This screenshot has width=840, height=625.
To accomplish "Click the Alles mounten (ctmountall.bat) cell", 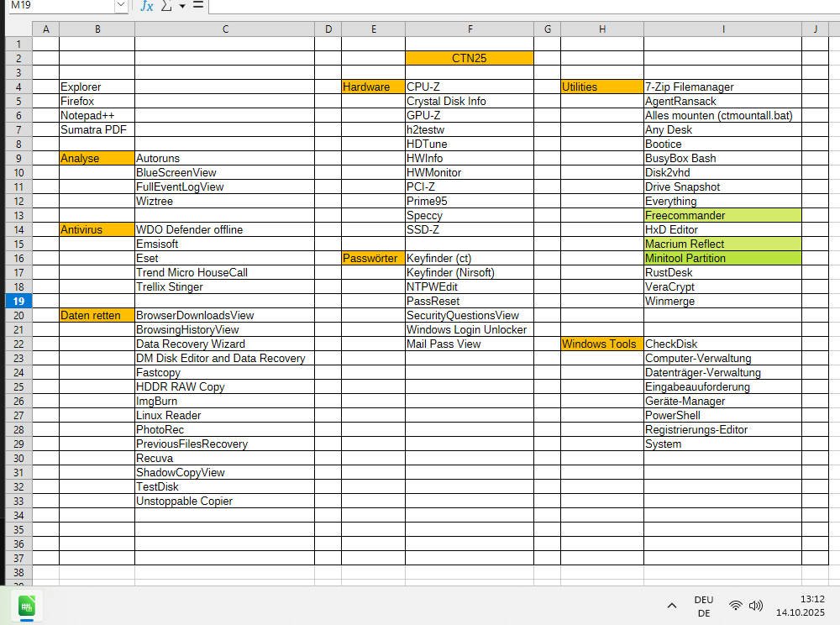I will coord(723,115).
